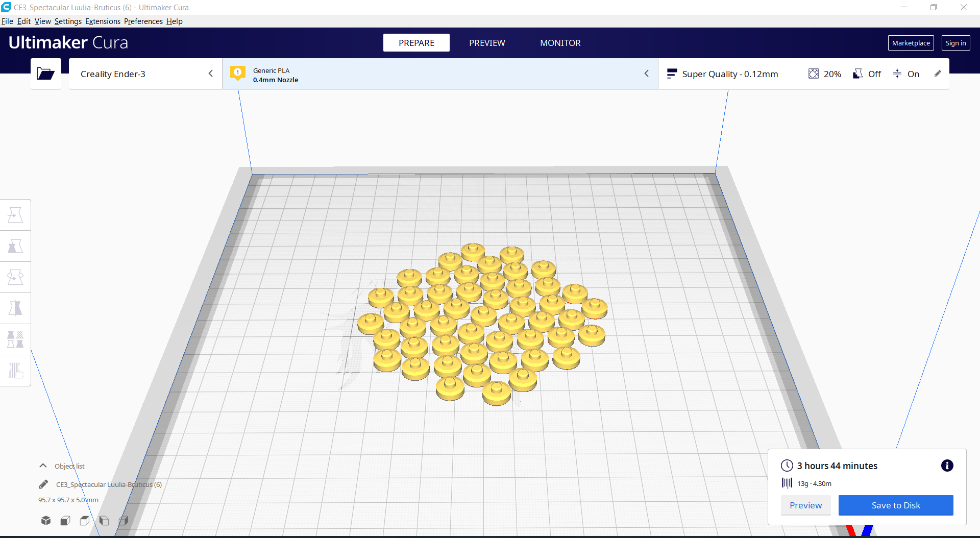Click the build plate adhesion icon beside On

point(897,74)
